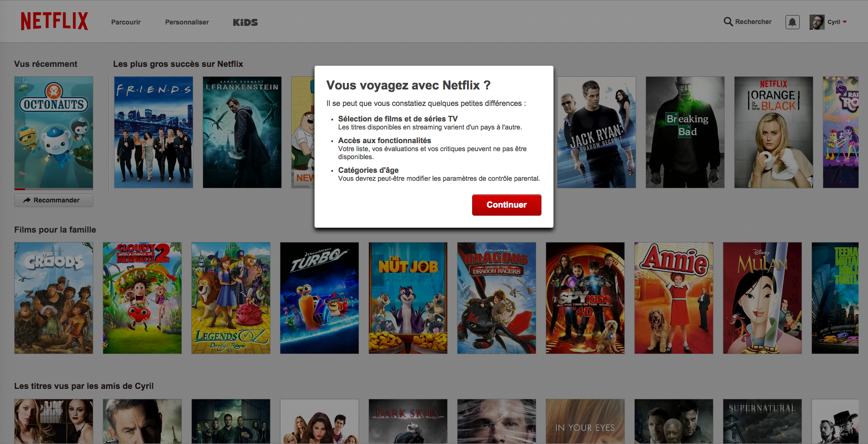The image size is (868, 444).
Task: Open the Jack Ryan Shadow Recruit poster
Action: [597, 132]
